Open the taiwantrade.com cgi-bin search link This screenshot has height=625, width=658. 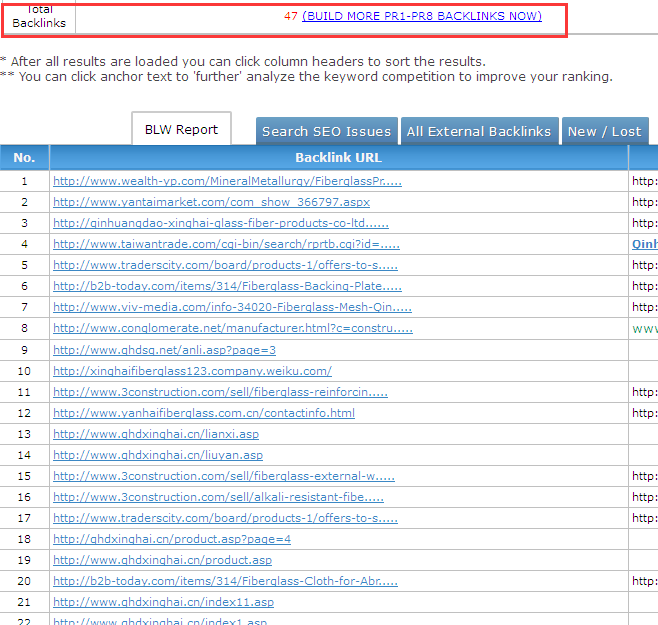pos(226,245)
